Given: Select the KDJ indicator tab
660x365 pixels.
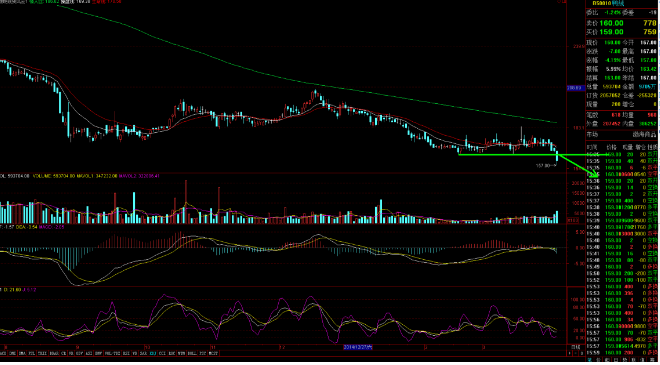Looking at the screenshot, I should pyautogui.click(x=152, y=353).
